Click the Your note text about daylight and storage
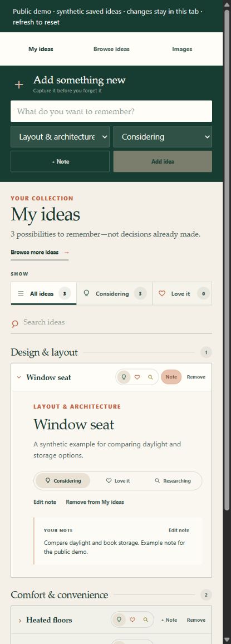This screenshot has width=231, height=644. click(x=115, y=548)
